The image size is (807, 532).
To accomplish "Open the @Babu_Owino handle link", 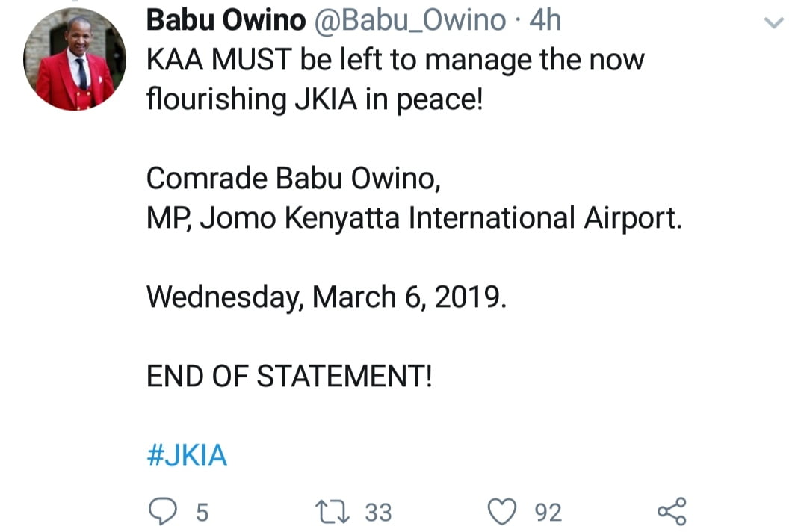I will click(409, 21).
